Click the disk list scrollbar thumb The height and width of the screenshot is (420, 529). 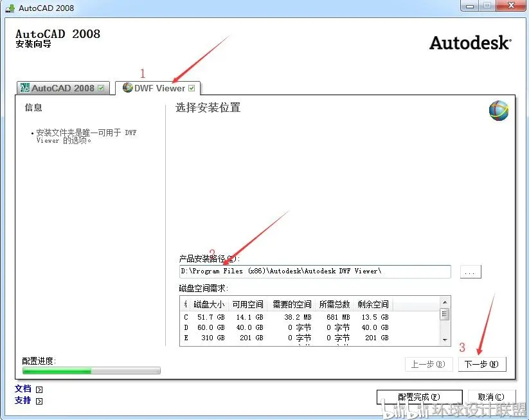tap(445, 314)
